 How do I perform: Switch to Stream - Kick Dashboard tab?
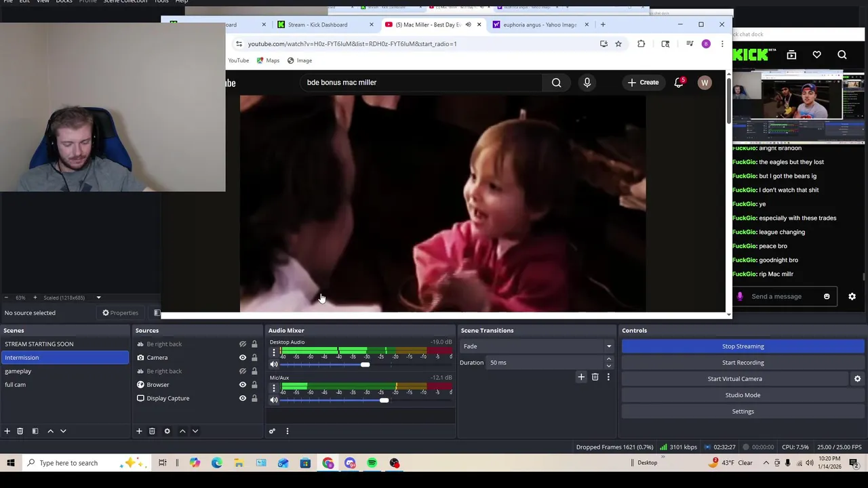coord(317,25)
